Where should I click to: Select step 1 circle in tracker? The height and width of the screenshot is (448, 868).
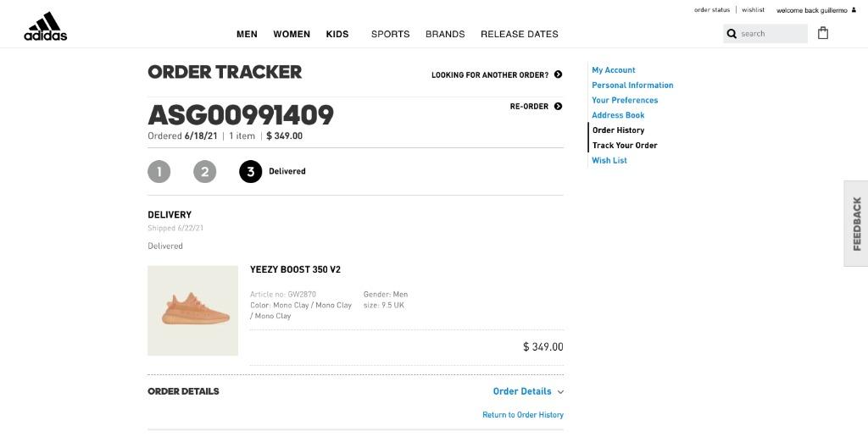click(x=159, y=171)
